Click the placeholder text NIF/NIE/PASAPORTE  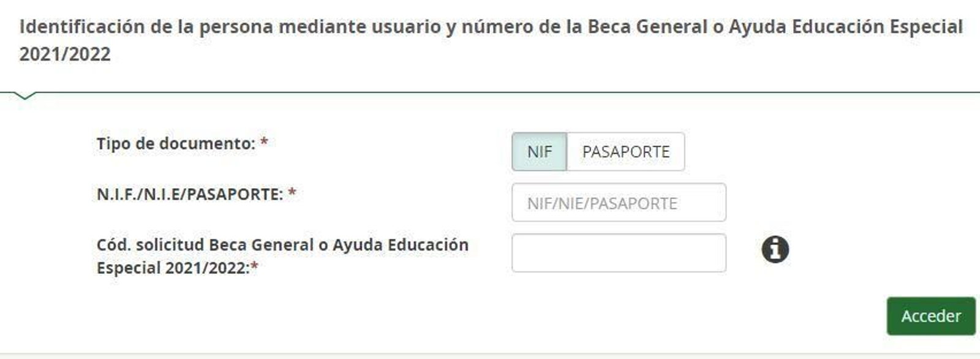coord(600,202)
